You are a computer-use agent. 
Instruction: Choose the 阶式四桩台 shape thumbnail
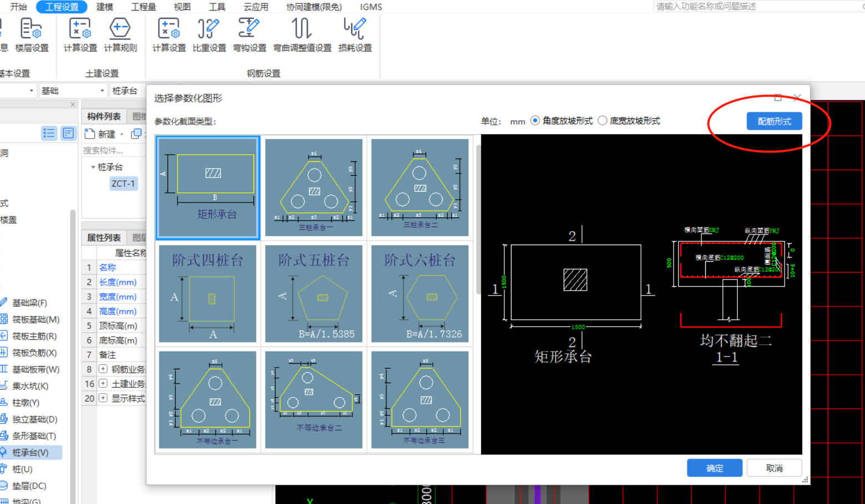208,294
